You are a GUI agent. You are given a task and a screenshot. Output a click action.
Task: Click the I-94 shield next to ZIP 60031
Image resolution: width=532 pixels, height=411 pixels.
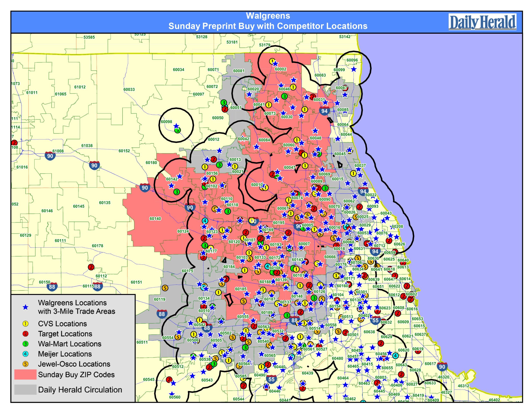324,111
